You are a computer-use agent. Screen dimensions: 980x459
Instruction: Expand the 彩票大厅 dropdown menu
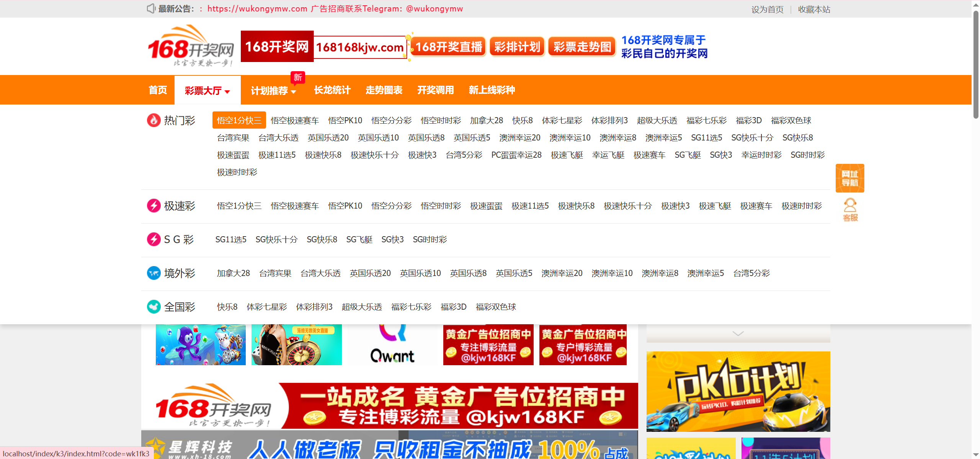[207, 91]
